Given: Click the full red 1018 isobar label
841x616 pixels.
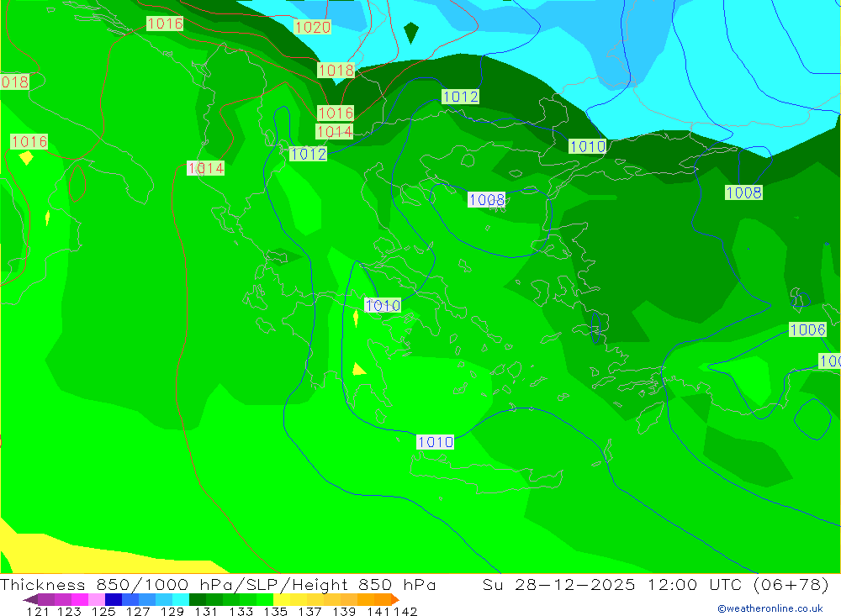Looking at the screenshot, I should [336, 71].
